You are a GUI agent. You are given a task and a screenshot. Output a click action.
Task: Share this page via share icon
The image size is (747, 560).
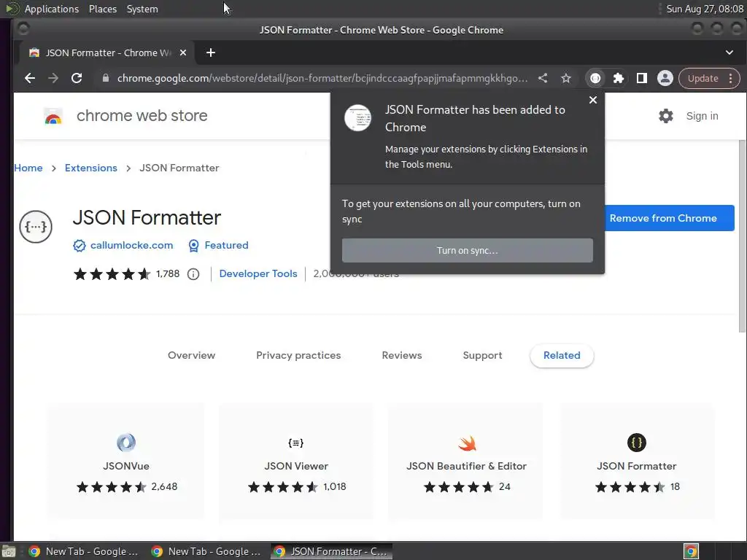pos(543,78)
